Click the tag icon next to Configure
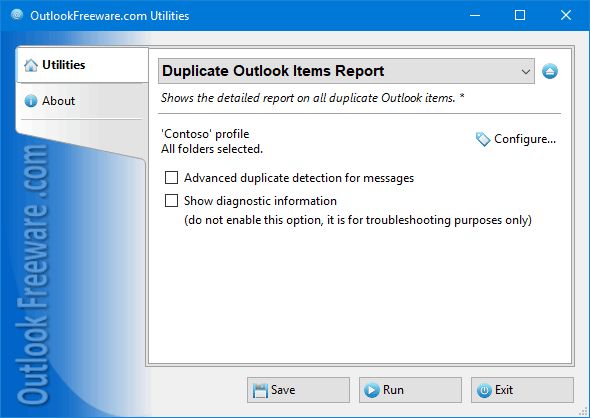Viewport: 590px width, 418px height. point(483,139)
